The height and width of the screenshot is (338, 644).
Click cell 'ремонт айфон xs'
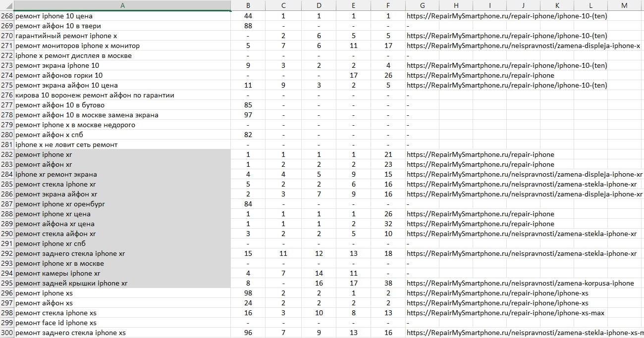point(122,303)
